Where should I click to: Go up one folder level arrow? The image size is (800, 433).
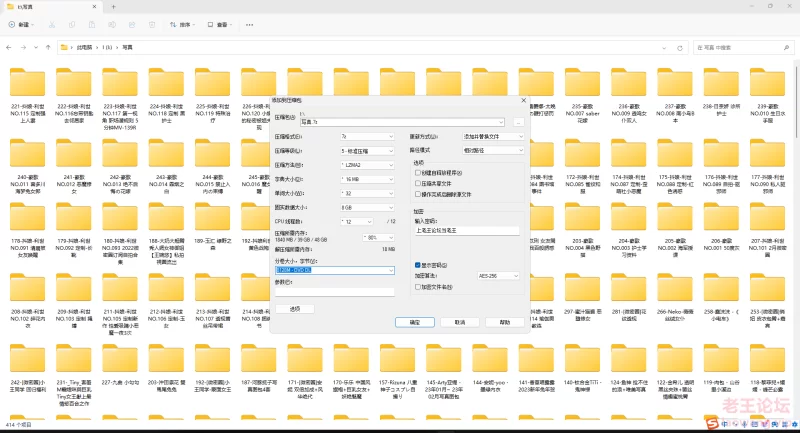click(x=48, y=47)
